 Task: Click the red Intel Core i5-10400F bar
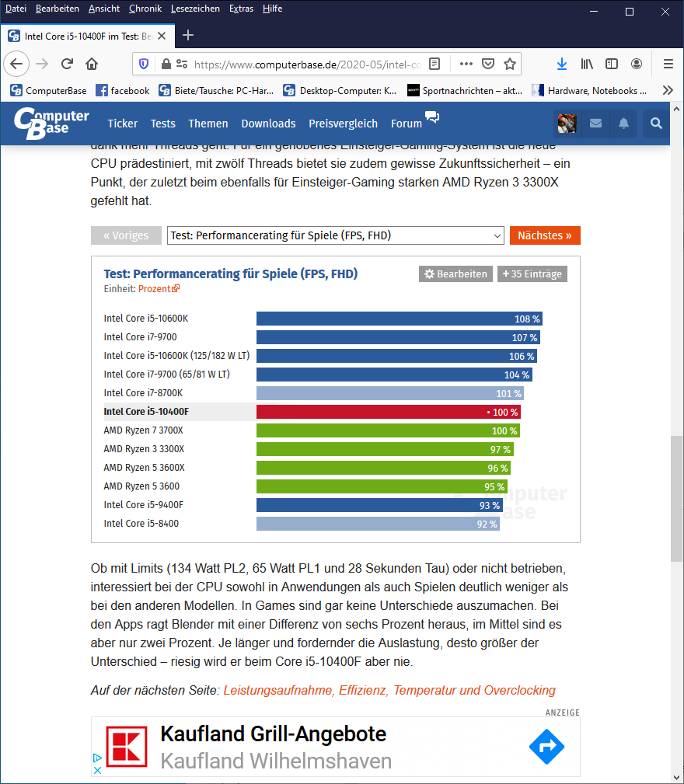[x=389, y=412]
